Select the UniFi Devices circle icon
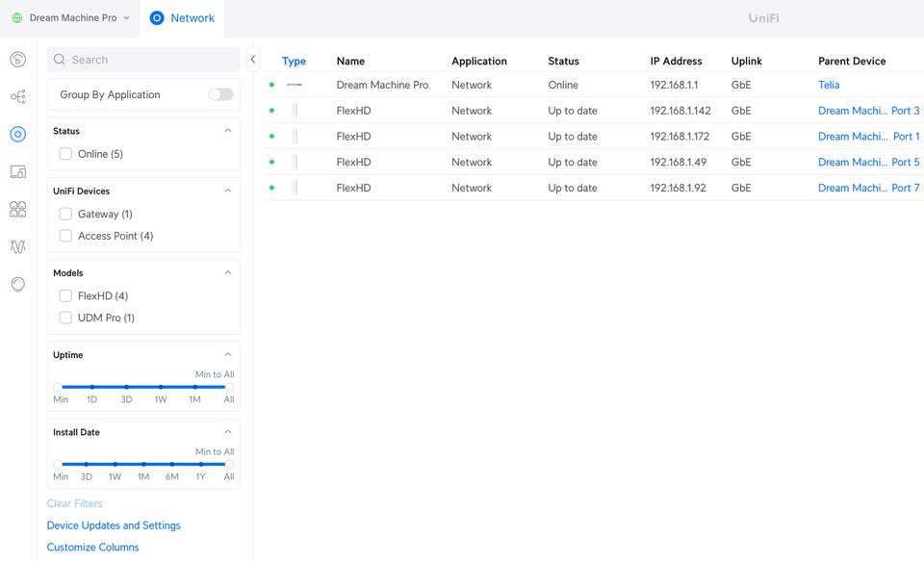924x561 pixels. point(17,135)
